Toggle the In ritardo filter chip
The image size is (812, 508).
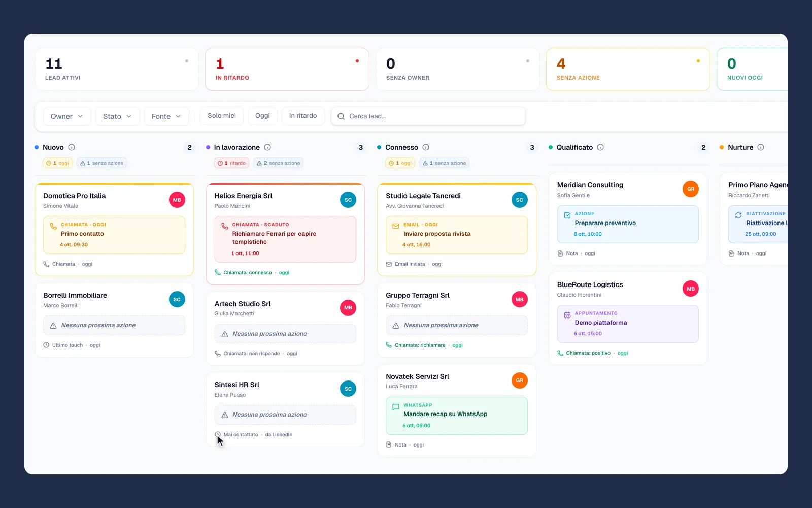click(x=303, y=116)
